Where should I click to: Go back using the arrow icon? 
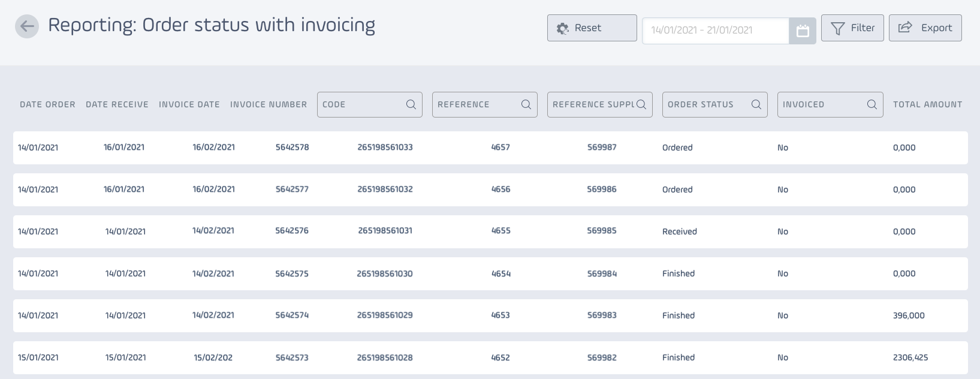tap(27, 26)
